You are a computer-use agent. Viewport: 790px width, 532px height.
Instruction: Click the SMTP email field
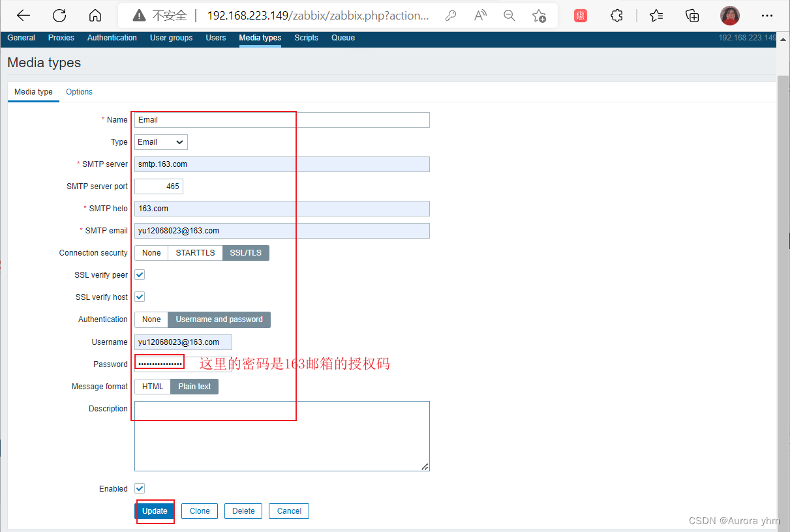pos(282,231)
